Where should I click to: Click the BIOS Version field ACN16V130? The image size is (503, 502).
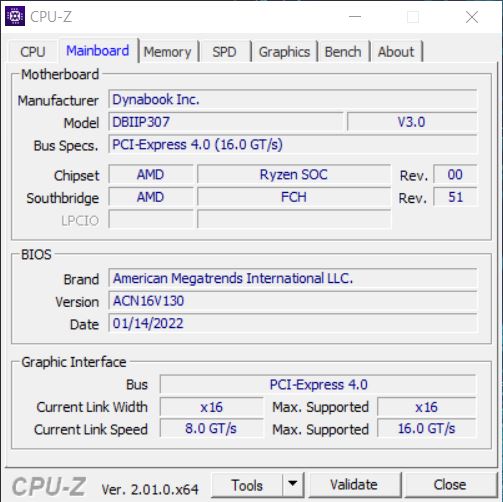coord(293,301)
